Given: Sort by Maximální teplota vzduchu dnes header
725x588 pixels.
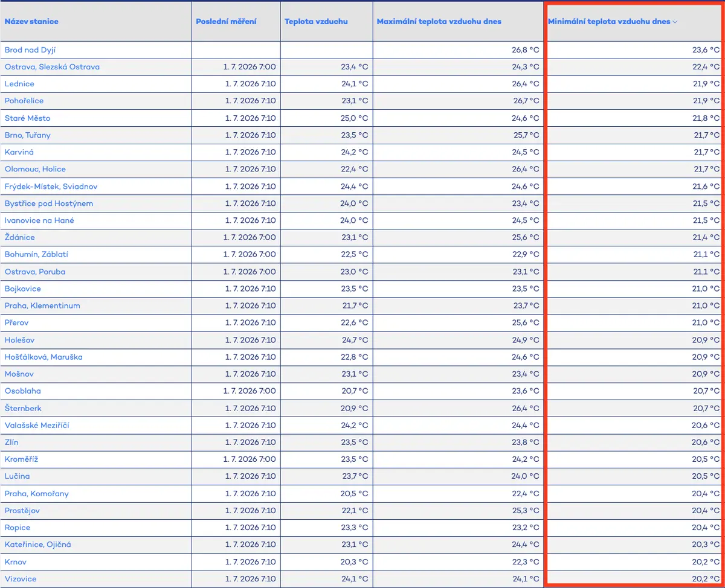Looking at the screenshot, I should point(439,22).
